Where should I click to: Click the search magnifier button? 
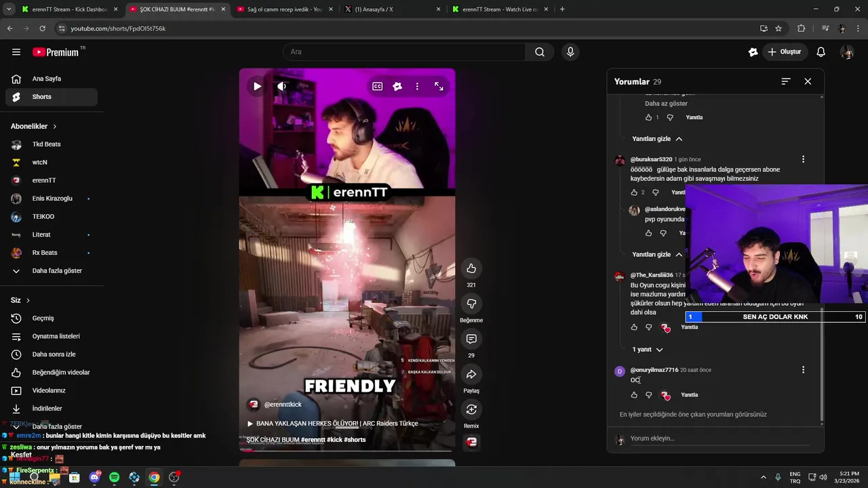[540, 52]
